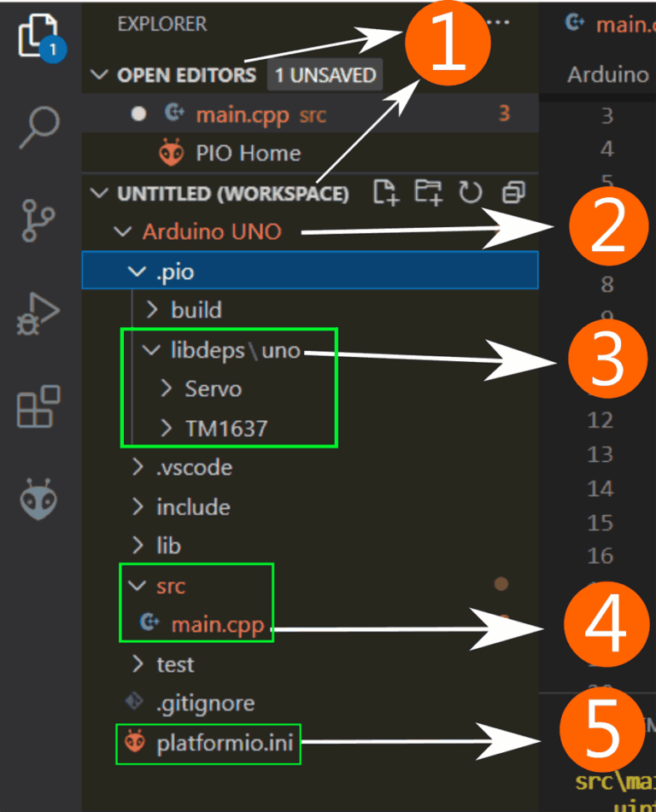656x812 pixels.
Task: Click line number 3 in the editor gutter
Action: coord(607,116)
